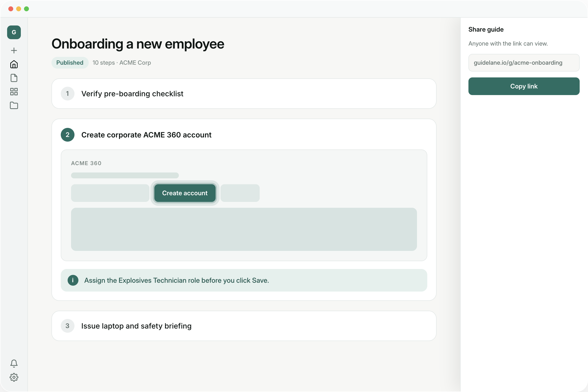588x392 pixels.
Task: Click the step number 2 circle
Action: click(x=68, y=135)
